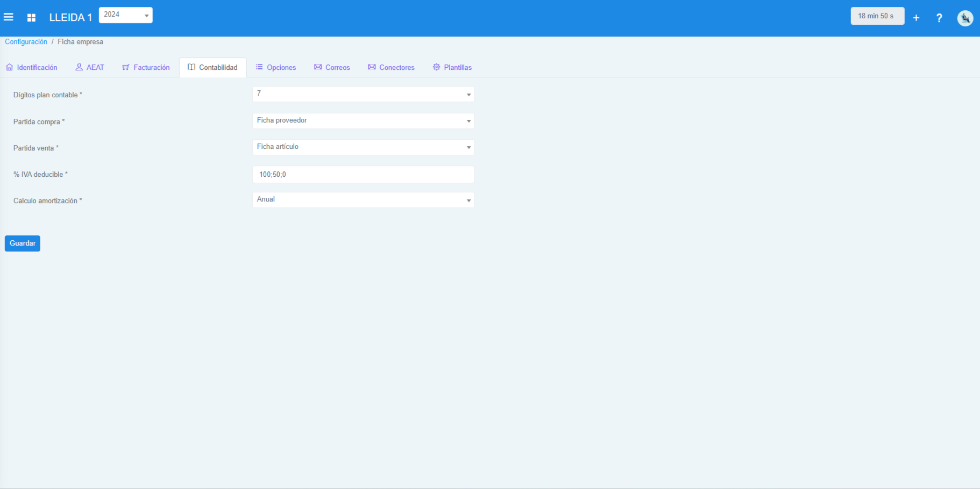This screenshot has height=489, width=980.
Task: Switch to the Opciones tab
Action: pos(276,67)
